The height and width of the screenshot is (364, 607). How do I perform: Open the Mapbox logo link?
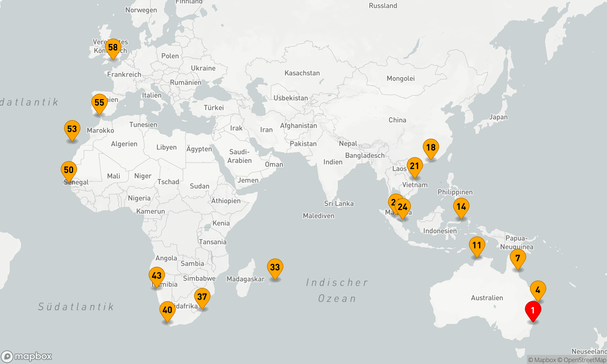click(27, 356)
